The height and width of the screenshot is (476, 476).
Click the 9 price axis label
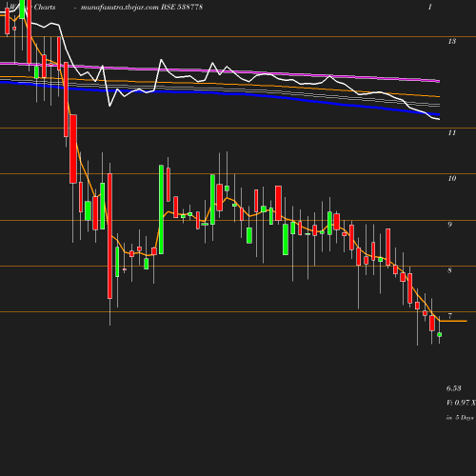(449, 225)
